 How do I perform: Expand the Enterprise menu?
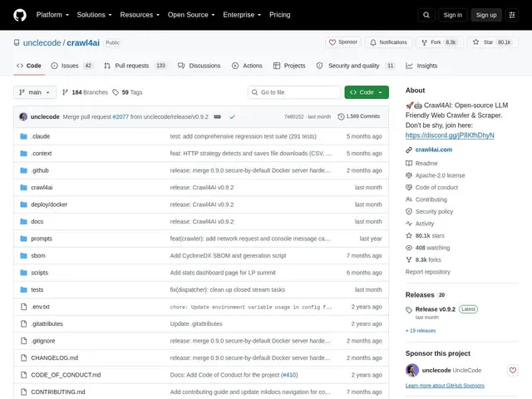pos(242,15)
